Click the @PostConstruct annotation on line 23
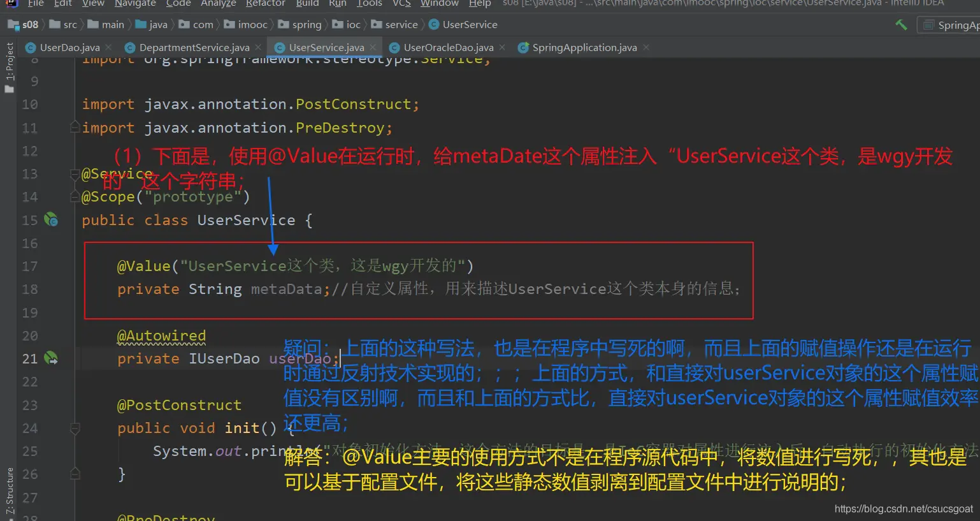The image size is (980, 521). pos(180,406)
